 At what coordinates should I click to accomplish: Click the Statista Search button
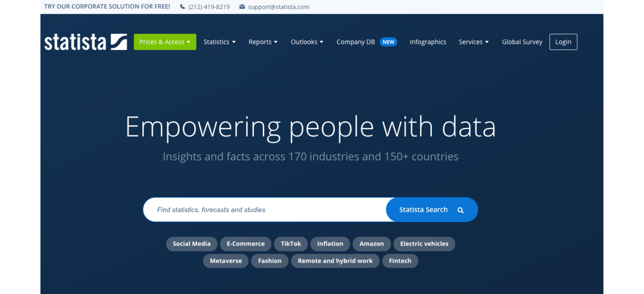pyautogui.click(x=432, y=210)
